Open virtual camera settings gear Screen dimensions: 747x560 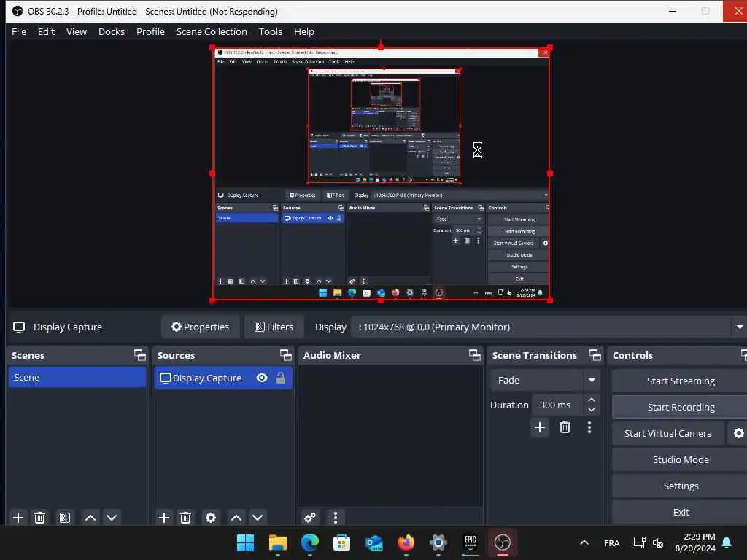[x=738, y=433]
